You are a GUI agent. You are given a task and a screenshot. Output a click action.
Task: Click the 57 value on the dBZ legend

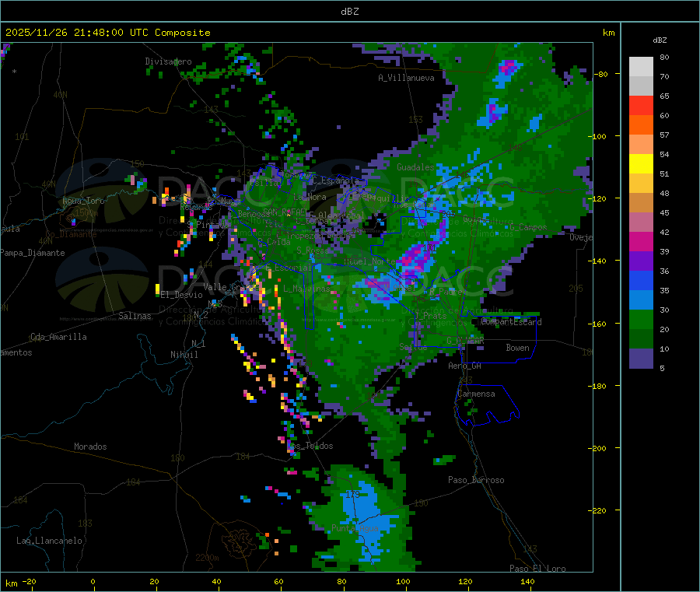(x=664, y=135)
